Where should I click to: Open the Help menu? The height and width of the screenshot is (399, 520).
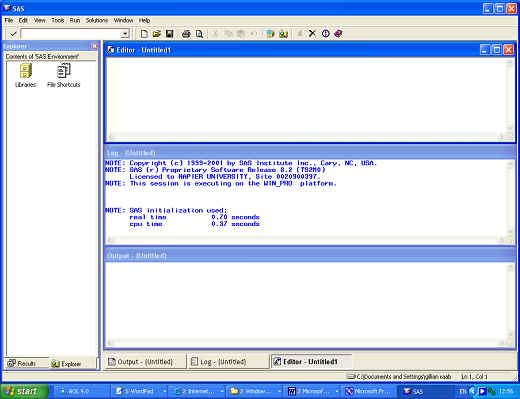click(144, 20)
